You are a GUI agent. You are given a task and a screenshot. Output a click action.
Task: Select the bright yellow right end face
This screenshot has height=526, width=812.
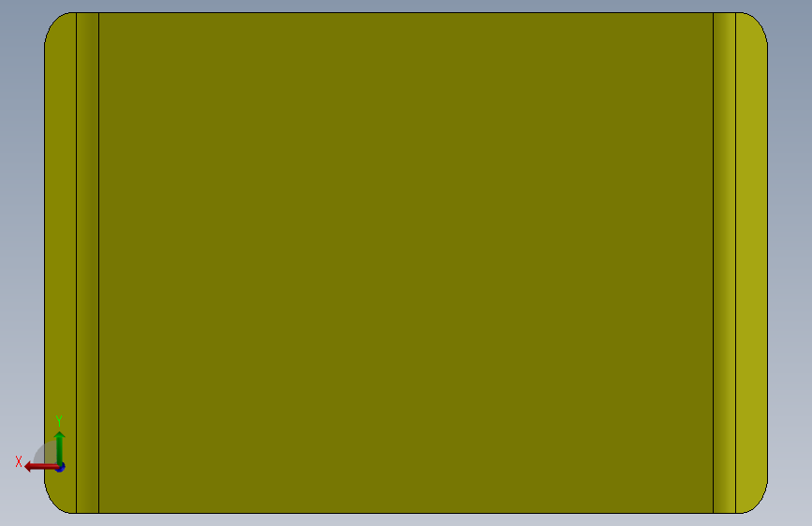click(752, 263)
